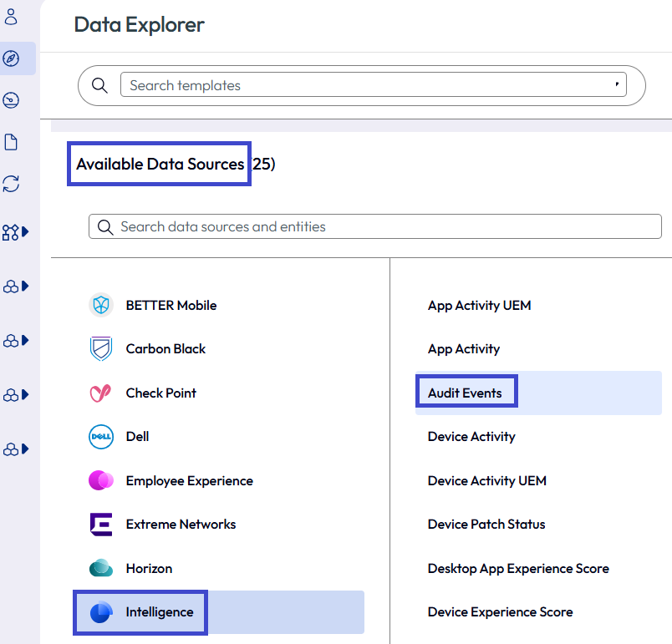Click the magnifier icon in data sources search
Image resolution: width=672 pixels, height=644 pixels.
point(105,227)
